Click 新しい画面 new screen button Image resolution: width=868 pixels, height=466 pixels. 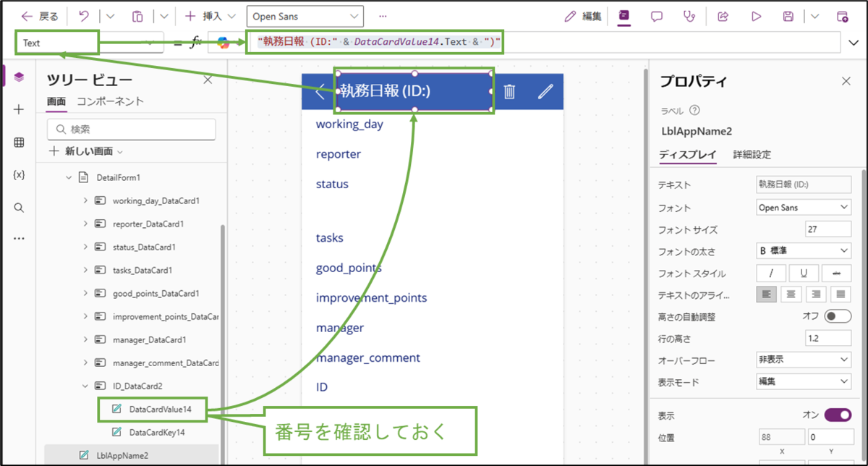pyautogui.click(x=85, y=151)
